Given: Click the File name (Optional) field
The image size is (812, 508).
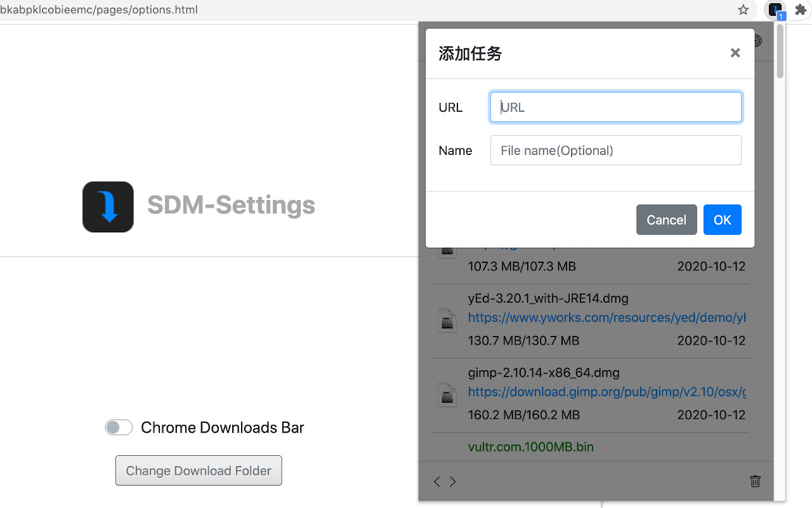Looking at the screenshot, I should tap(615, 150).
